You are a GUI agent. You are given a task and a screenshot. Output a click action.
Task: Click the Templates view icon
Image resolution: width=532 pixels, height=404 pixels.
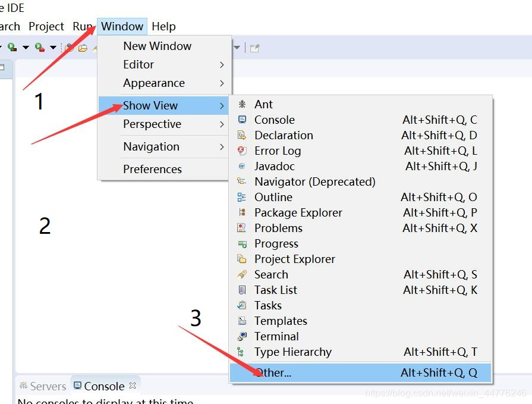242,321
